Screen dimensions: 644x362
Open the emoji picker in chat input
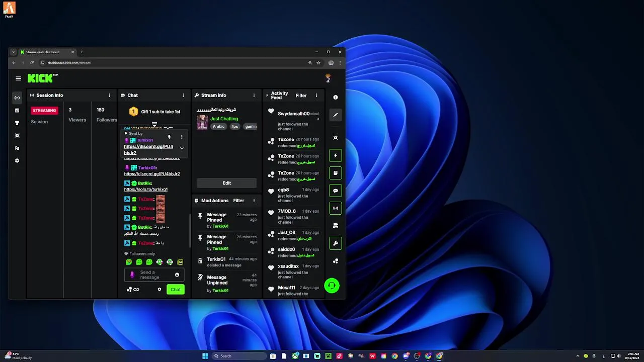(x=177, y=275)
